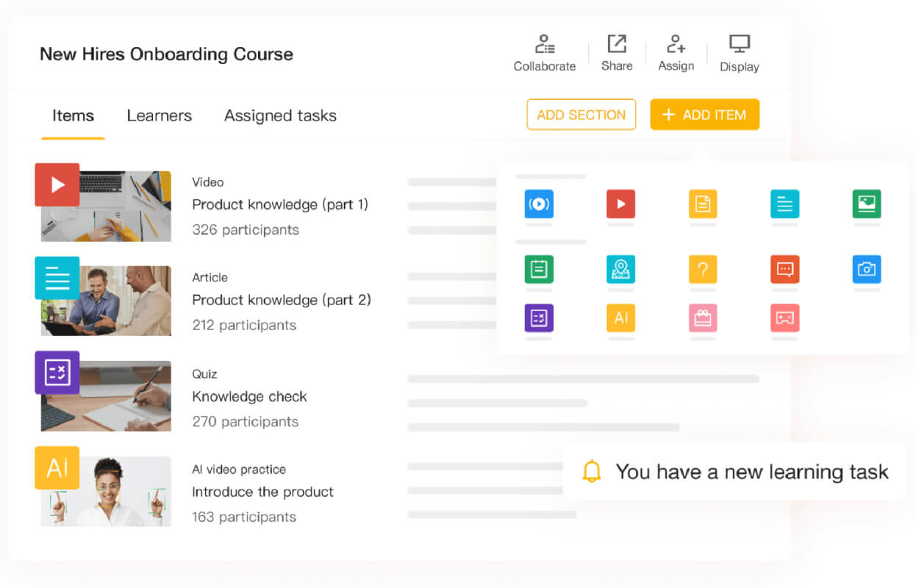
Task: Click the 'New Hires Onboarding Course' title
Action: click(166, 54)
